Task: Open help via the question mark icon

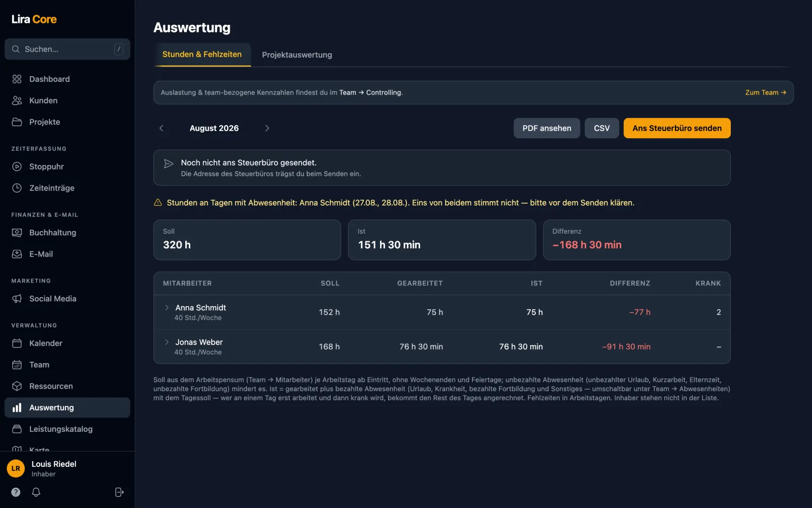Action: coord(16,492)
